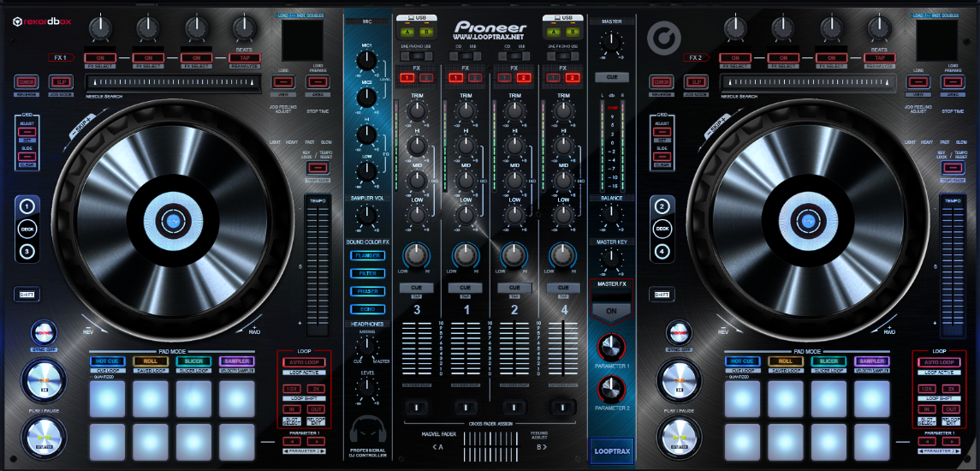
Task: Click the left deck SHIFT button
Action: tap(27, 295)
